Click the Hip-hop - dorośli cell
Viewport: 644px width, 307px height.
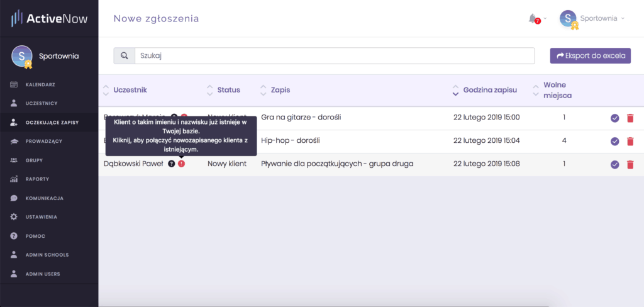[291, 140]
